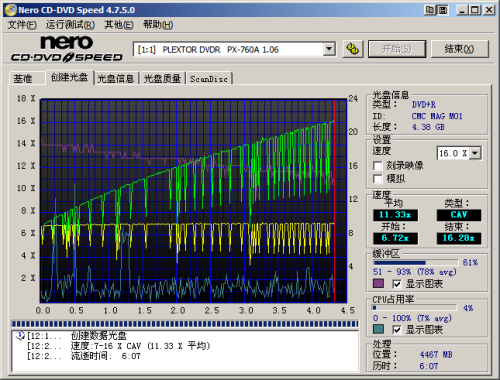Viewport: 500px width, 380px height.
Task: Click the teal CPU usage color swatch
Action: (x=378, y=329)
